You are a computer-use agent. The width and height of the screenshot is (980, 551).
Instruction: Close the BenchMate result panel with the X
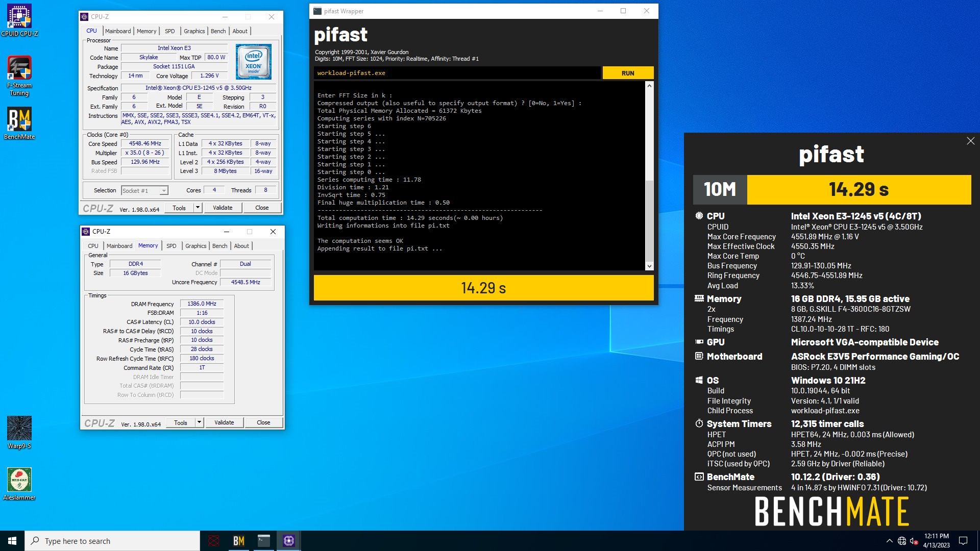(970, 141)
